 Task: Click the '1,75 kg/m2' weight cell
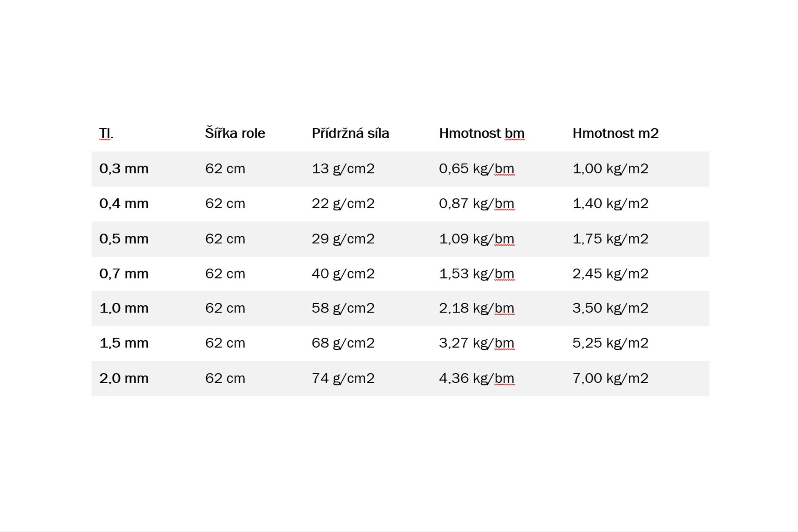[x=610, y=239]
